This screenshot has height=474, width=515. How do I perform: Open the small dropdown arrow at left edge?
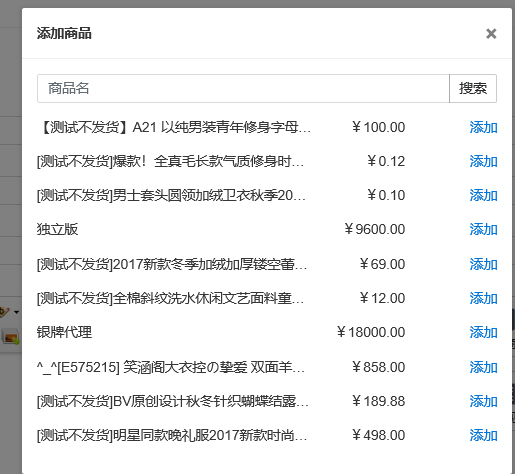[x=16, y=312]
